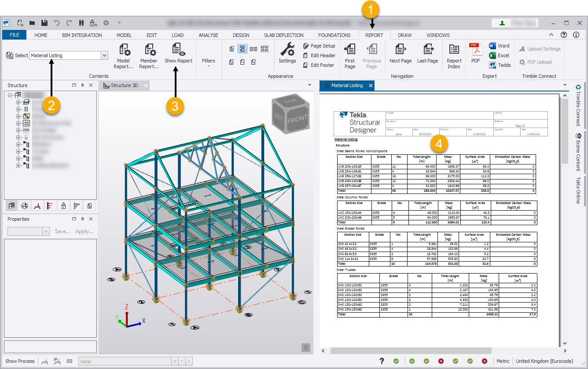Export the report to Excel
The height and width of the screenshot is (369, 588).
point(500,55)
